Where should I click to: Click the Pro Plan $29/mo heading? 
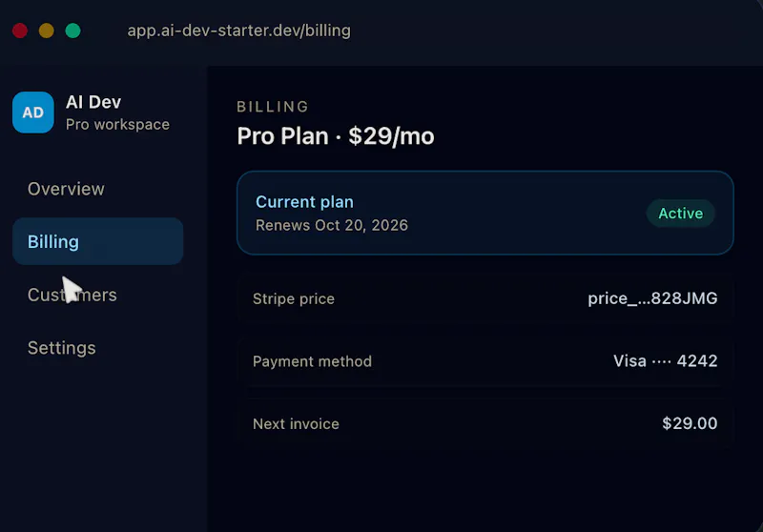336,136
